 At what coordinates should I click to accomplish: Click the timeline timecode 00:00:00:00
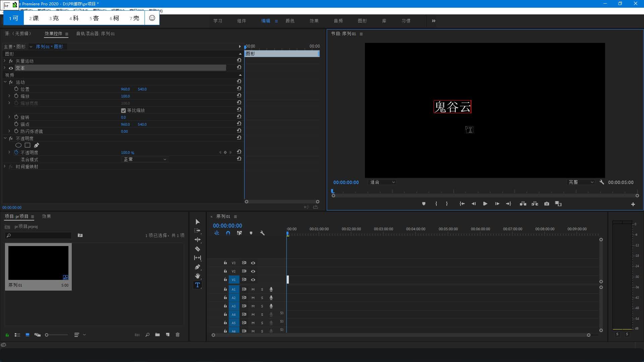coord(227,226)
